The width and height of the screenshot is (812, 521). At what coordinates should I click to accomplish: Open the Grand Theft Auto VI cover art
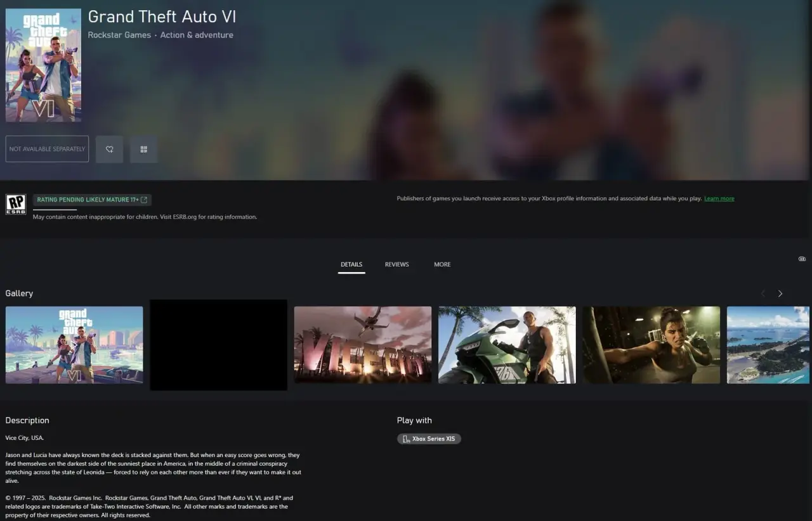pyautogui.click(x=43, y=65)
